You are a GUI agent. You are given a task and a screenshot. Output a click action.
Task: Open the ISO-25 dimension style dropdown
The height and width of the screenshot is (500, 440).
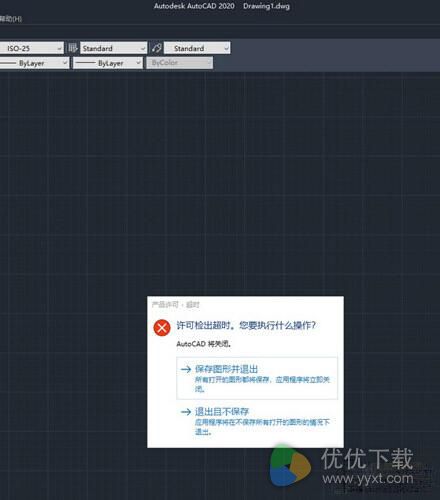[32, 48]
